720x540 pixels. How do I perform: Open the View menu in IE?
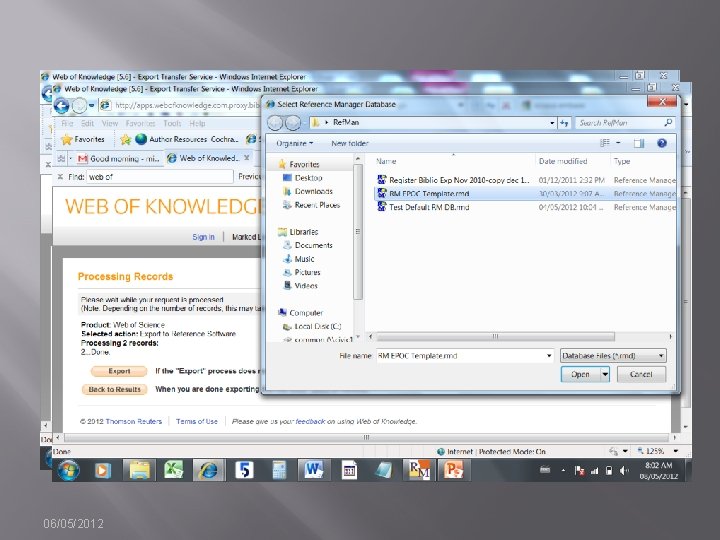109,124
